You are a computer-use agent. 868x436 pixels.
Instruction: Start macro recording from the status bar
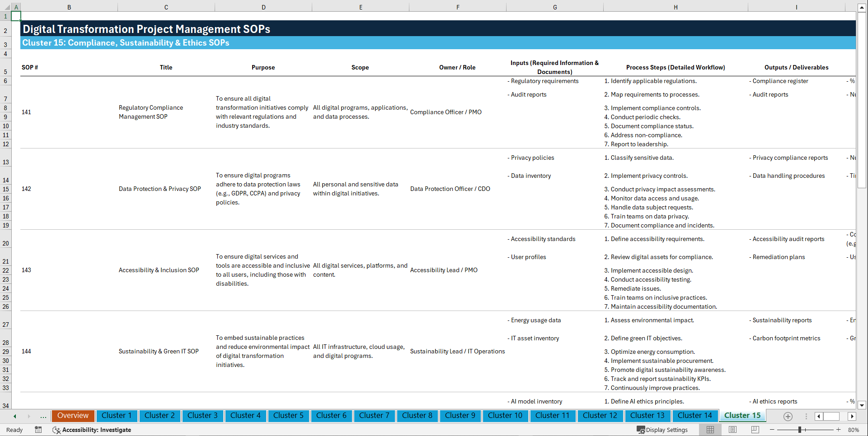38,430
